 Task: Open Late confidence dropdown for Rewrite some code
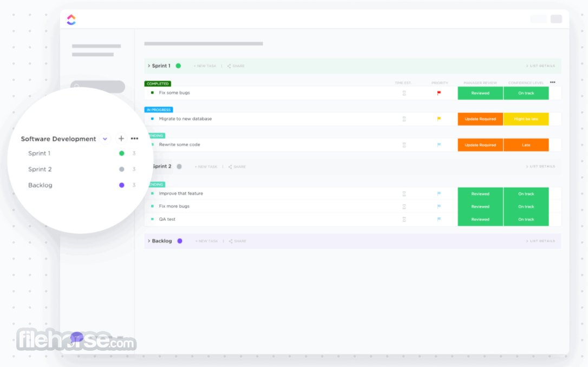pos(526,145)
